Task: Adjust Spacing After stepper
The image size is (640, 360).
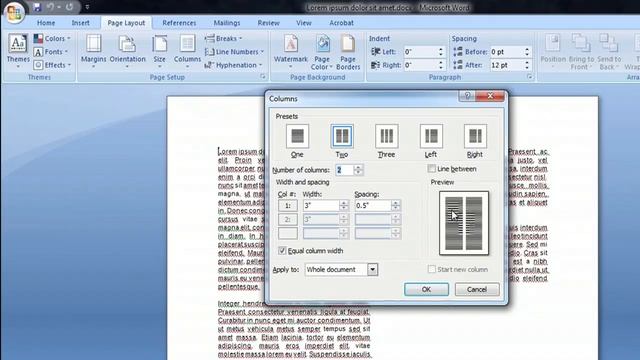Action: (x=527, y=65)
